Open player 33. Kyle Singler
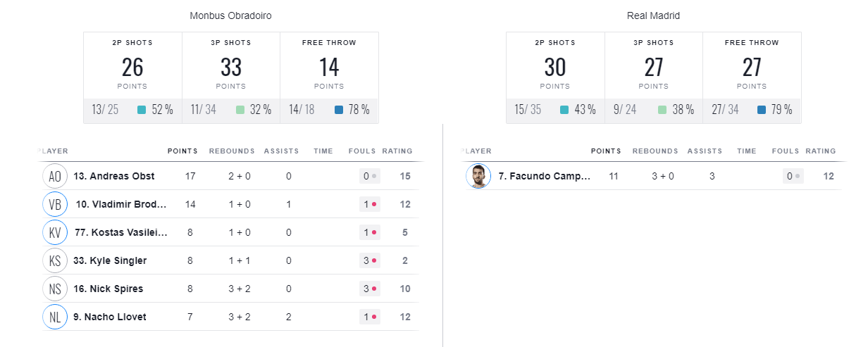The width and height of the screenshot is (868, 347). coord(110,260)
